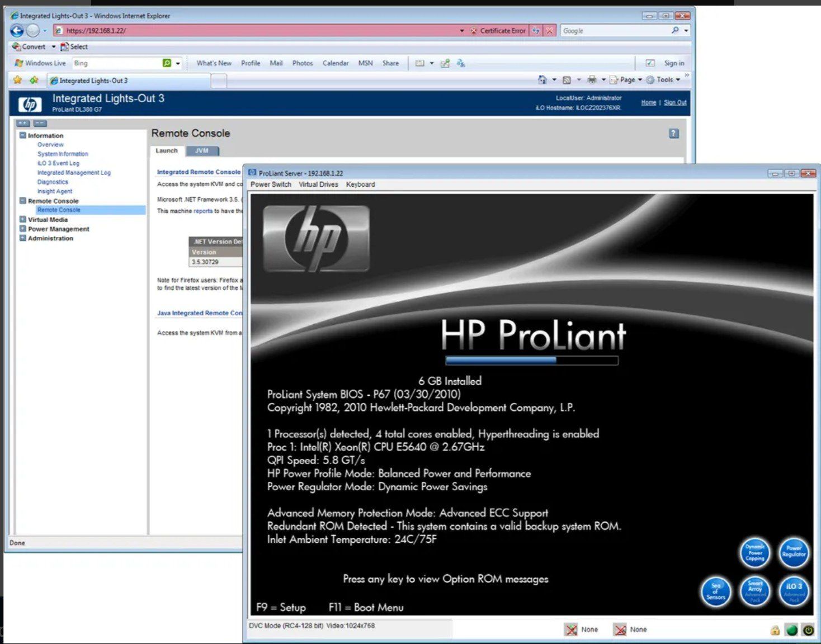Image resolution: width=821 pixels, height=644 pixels.
Task: Click the RSS feeds icon in command bar
Action: pos(567,80)
